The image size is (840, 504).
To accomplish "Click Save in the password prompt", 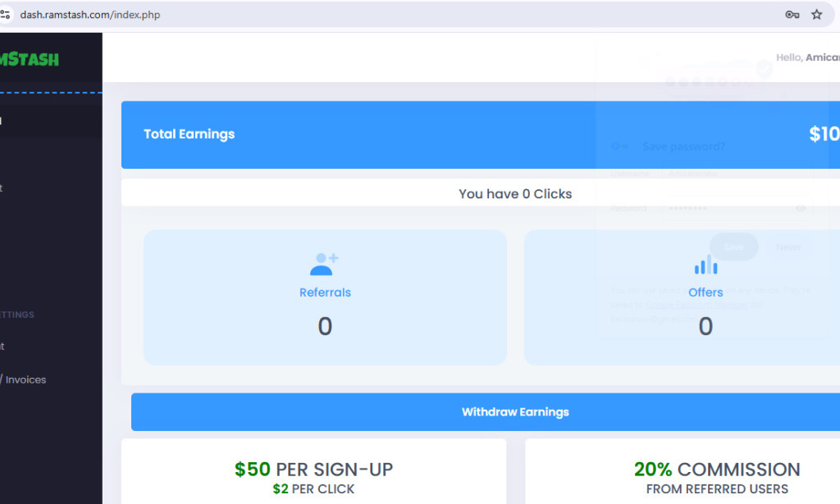I will (x=733, y=247).
